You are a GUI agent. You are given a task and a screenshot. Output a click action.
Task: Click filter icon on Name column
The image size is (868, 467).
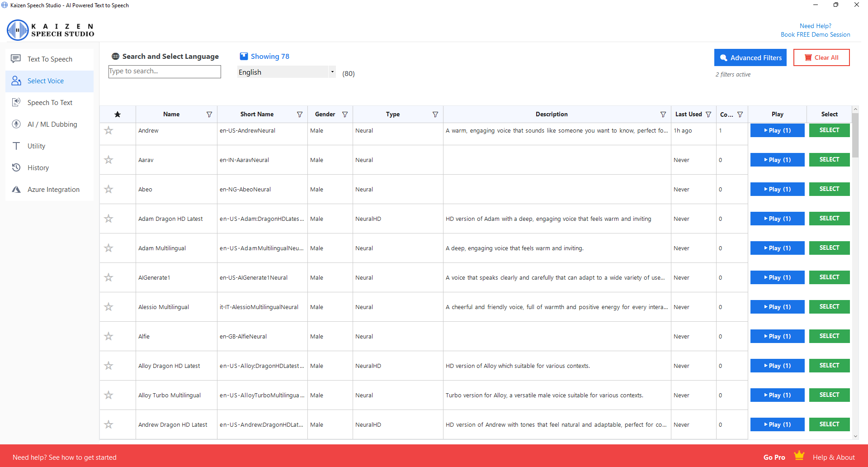point(209,114)
